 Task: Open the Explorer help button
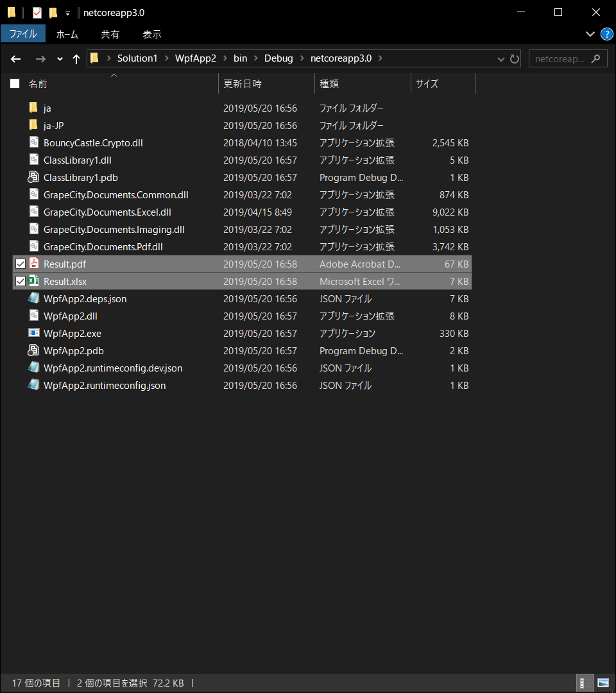coord(607,34)
